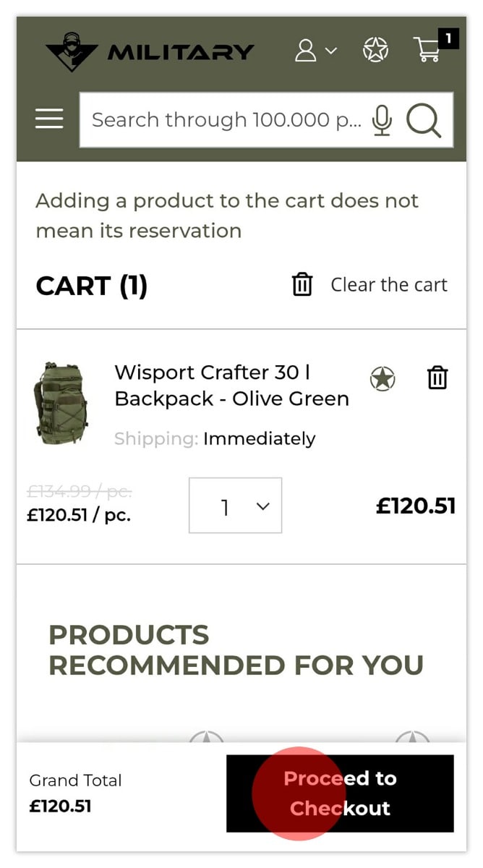
Task: Remove the backpack with its trash icon
Action: 437,378
